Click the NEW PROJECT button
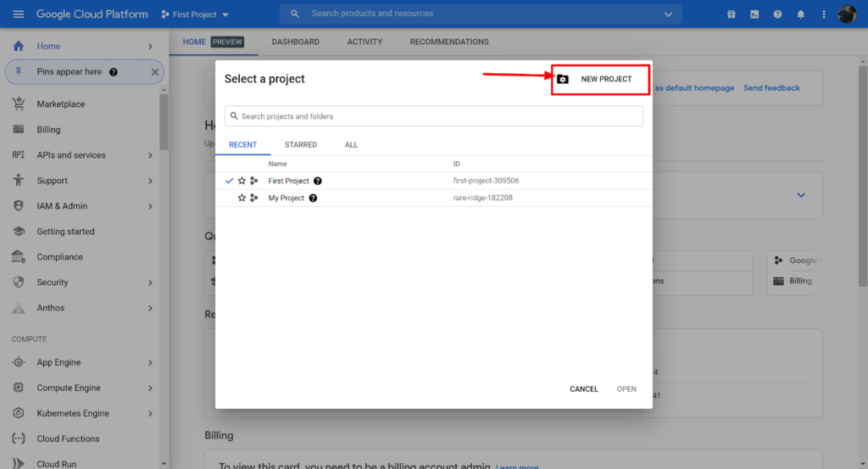The width and height of the screenshot is (868, 469). [600, 79]
